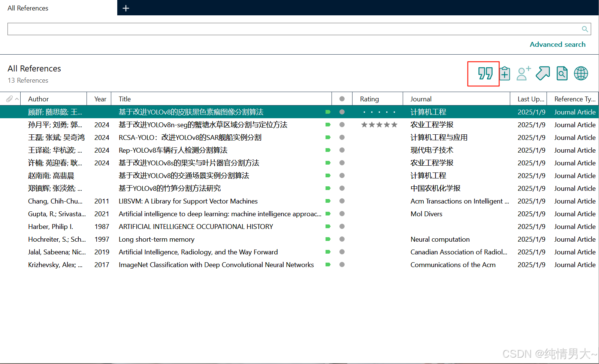This screenshot has height=364, width=599.
Task: Toggle read dot on 孙月平 row
Action: click(342, 125)
